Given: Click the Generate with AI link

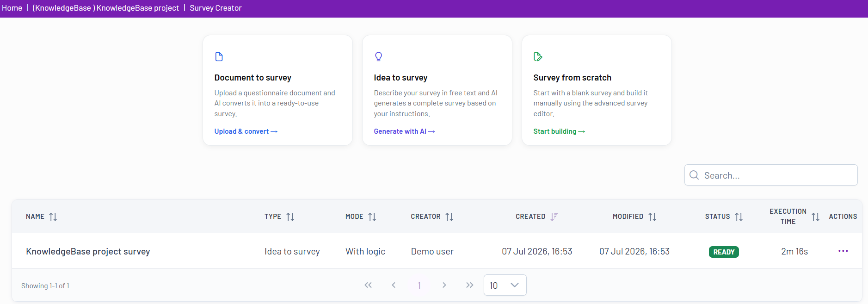Looking at the screenshot, I should click(x=405, y=131).
